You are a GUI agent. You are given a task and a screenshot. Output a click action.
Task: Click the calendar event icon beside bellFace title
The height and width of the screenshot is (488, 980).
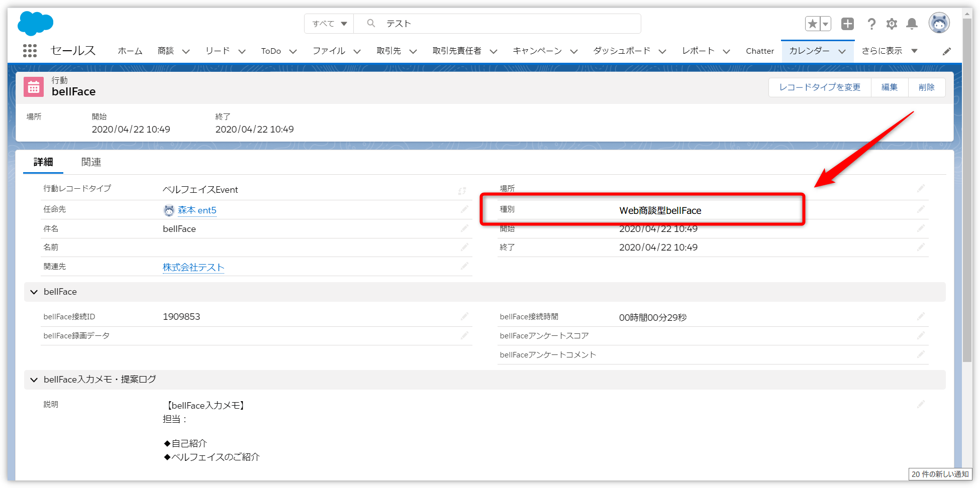click(34, 87)
